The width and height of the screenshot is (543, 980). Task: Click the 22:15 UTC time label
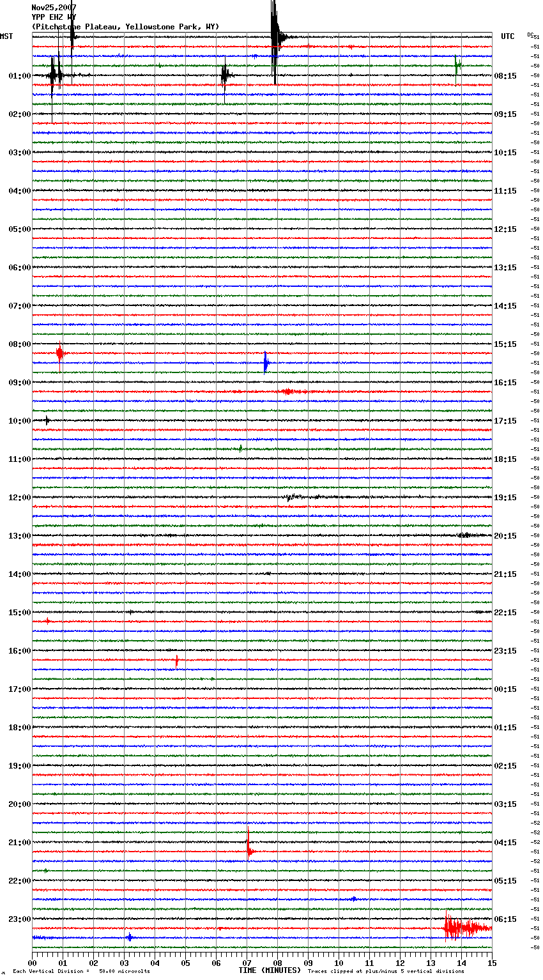505,613
